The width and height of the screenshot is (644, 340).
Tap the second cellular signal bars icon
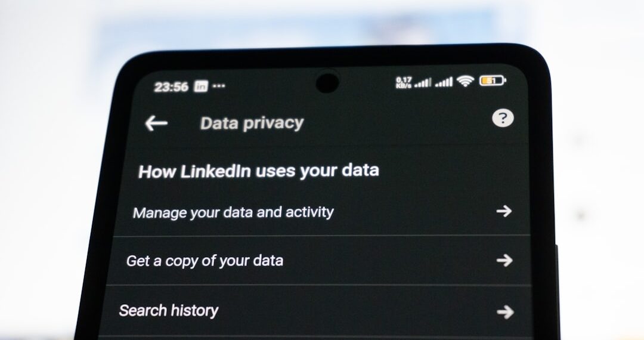pos(444,82)
